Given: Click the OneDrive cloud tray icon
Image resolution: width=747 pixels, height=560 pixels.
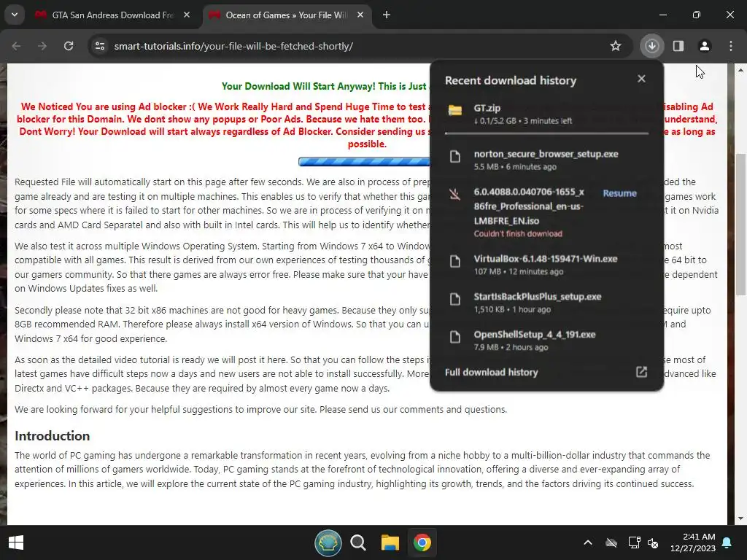Looking at the screenshot, I should 611,542.
